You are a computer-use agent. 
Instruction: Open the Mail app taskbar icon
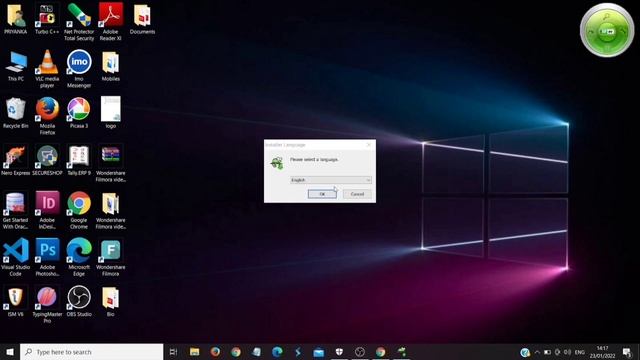coord(318,352)
